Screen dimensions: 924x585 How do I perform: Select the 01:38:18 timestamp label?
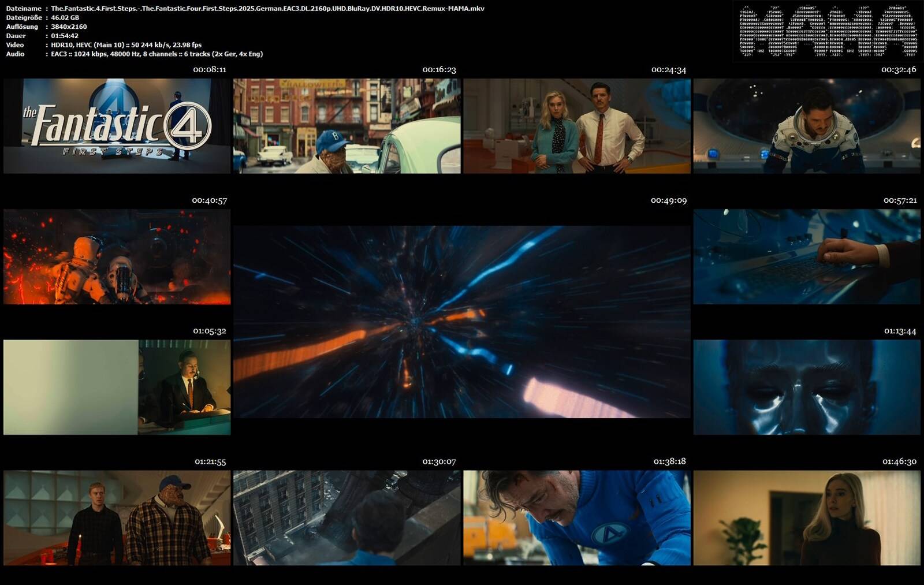(x=670, y=461)
